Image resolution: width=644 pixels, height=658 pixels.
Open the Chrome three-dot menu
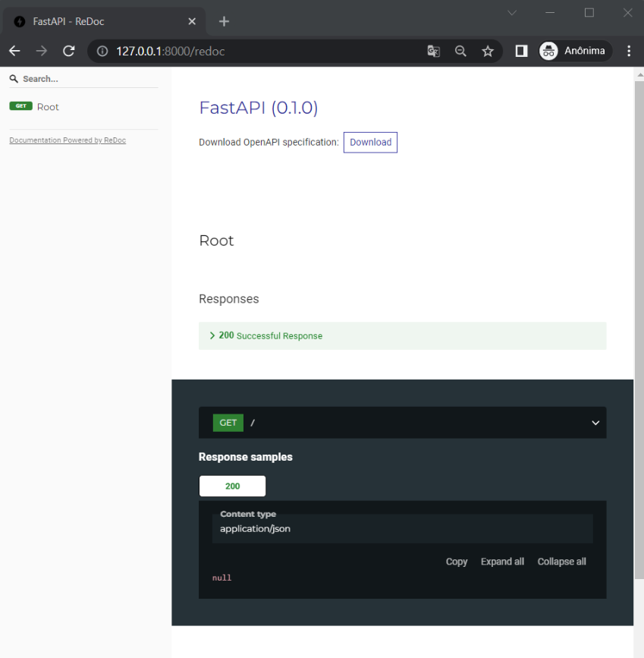tap(628, 51)
